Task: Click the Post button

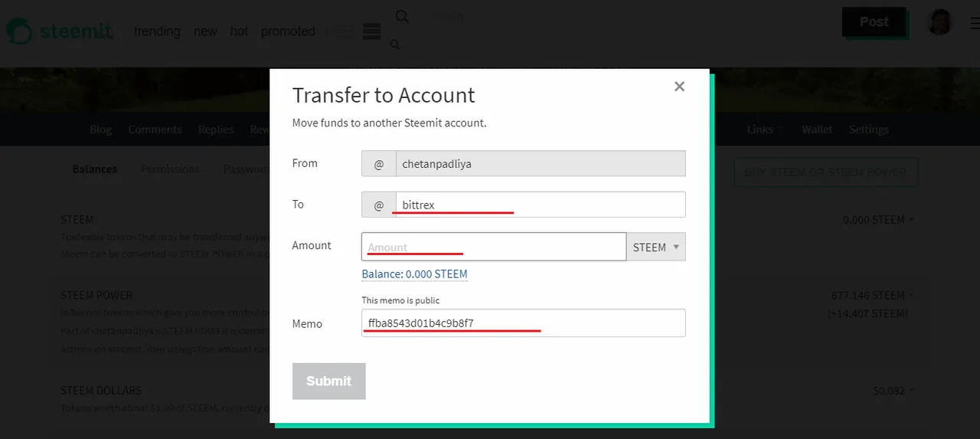Action: click(874, 22)
